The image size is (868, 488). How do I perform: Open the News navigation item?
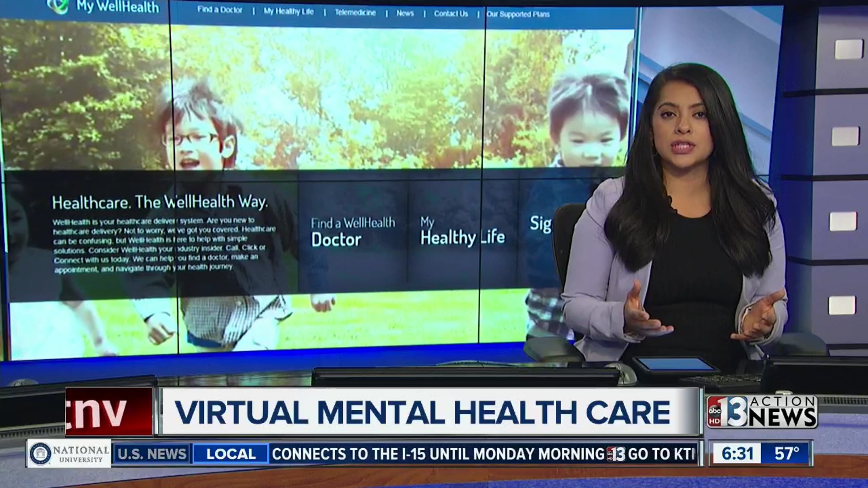pos(405,13)
